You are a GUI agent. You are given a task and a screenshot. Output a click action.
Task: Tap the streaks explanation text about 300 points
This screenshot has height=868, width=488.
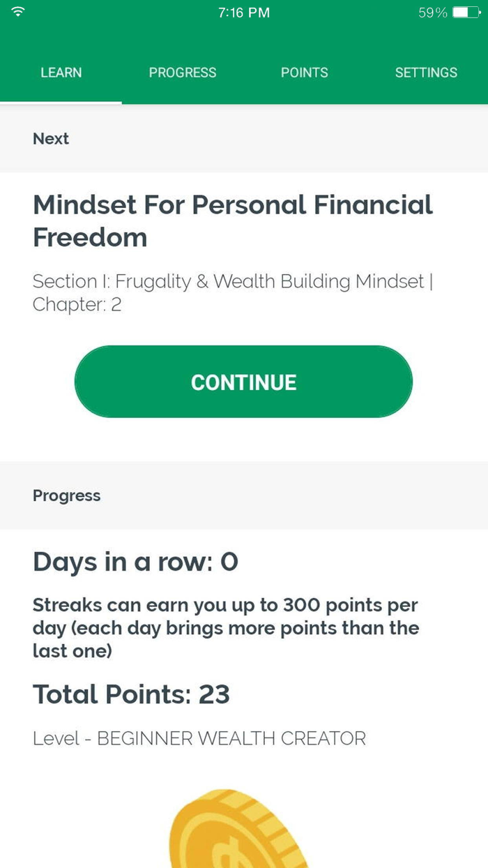[x=225, y=628]
